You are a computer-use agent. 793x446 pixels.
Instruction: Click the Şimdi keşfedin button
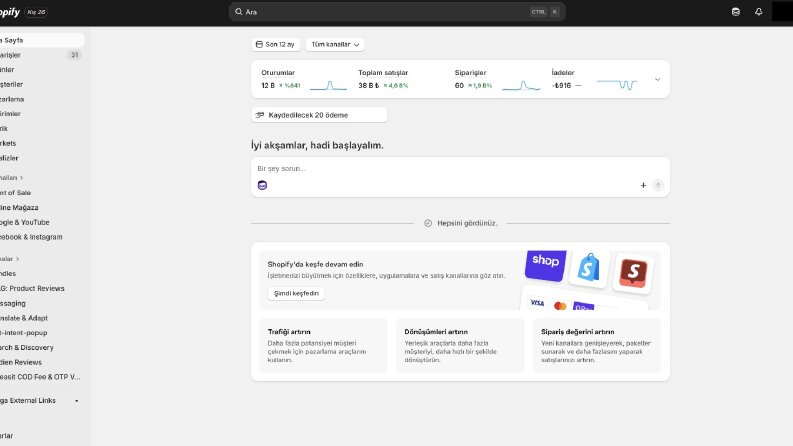296,293
